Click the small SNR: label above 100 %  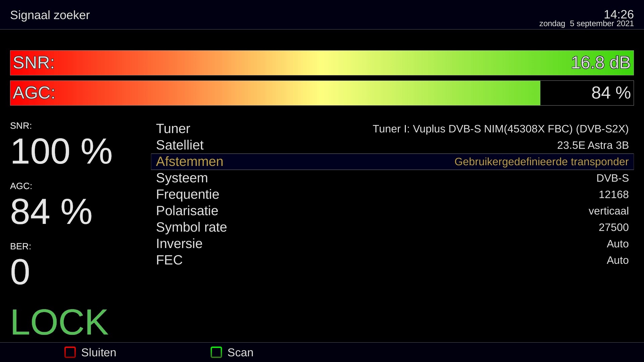pyautogui.click(x=21, y=126)
